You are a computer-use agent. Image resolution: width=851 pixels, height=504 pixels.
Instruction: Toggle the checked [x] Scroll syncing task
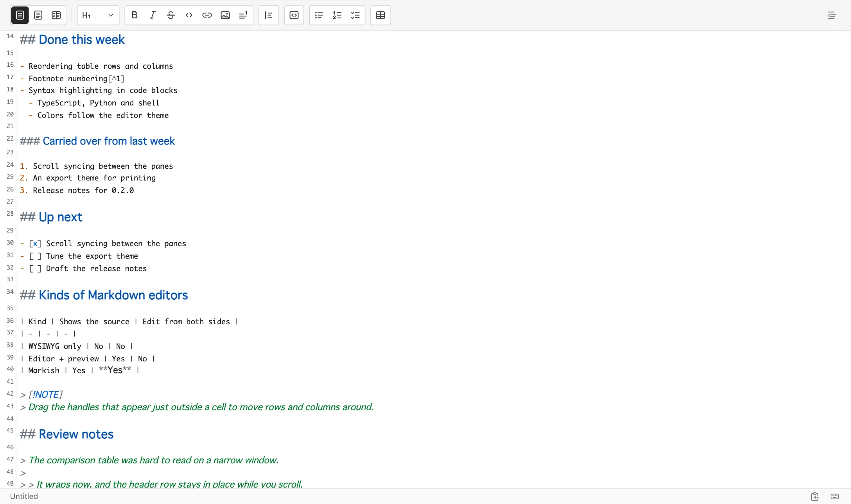[35, 244]
